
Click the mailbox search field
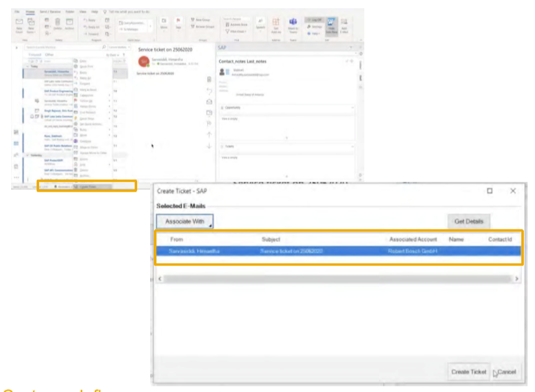point(65,47)
